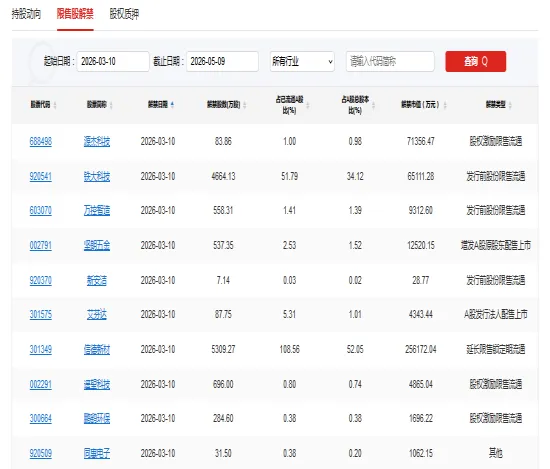Open stock code 002791 link
This screenshot has width=550, height=469.
pos(41,245)
